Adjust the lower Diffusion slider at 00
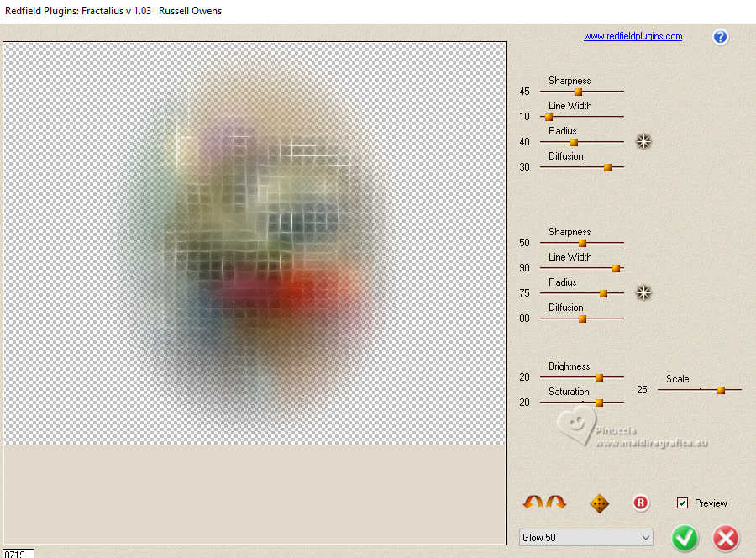Viewport: 756px width, 558px height. [x=582, y=318]
